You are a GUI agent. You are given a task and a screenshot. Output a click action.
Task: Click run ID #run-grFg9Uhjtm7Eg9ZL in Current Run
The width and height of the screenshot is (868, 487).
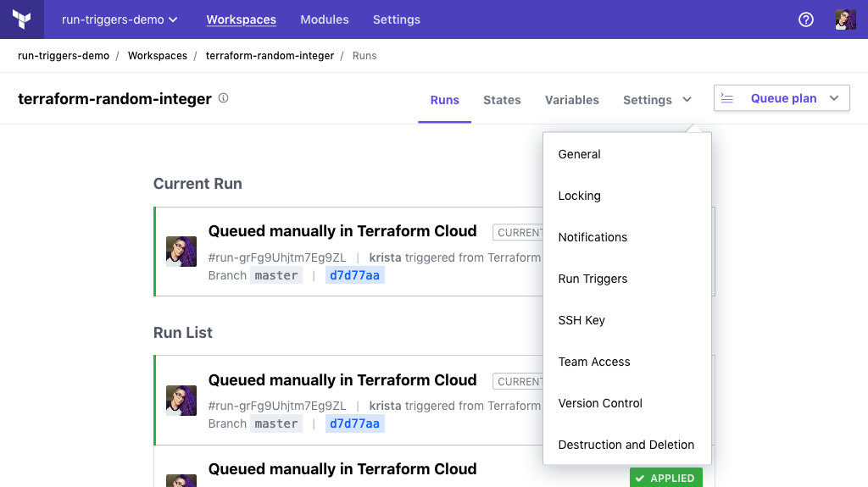coord(277,257)
